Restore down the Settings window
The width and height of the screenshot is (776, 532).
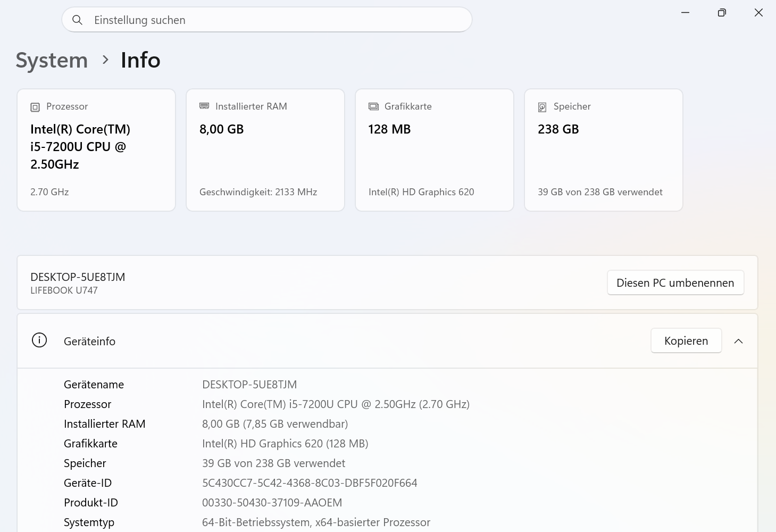722,12
